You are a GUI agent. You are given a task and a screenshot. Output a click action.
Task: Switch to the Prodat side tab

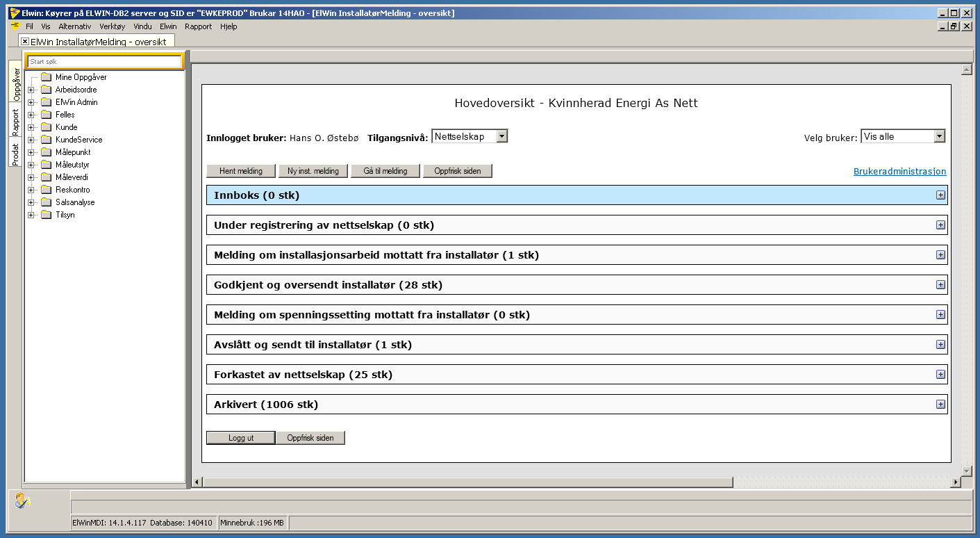point(16,152)
